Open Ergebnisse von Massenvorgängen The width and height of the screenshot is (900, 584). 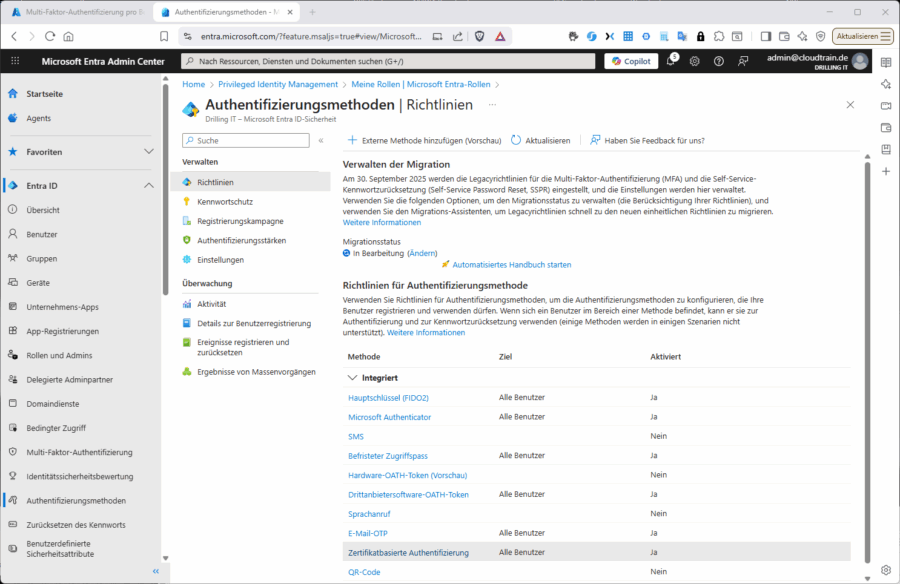click(257, 372)
